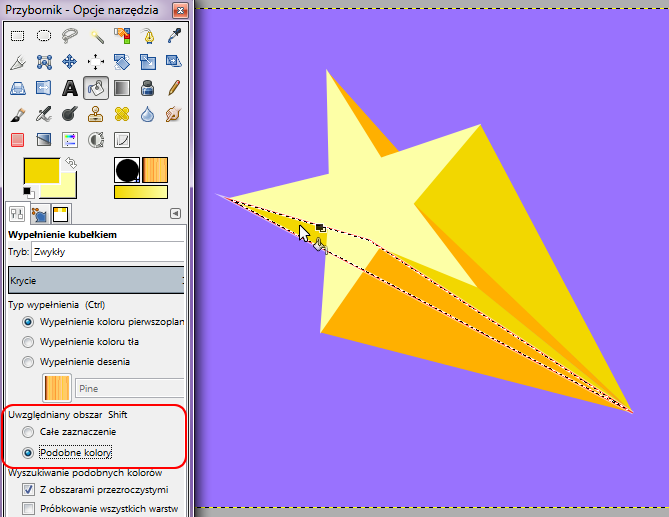
Task: Choose the Text tool
Action: tap(69, 88)
